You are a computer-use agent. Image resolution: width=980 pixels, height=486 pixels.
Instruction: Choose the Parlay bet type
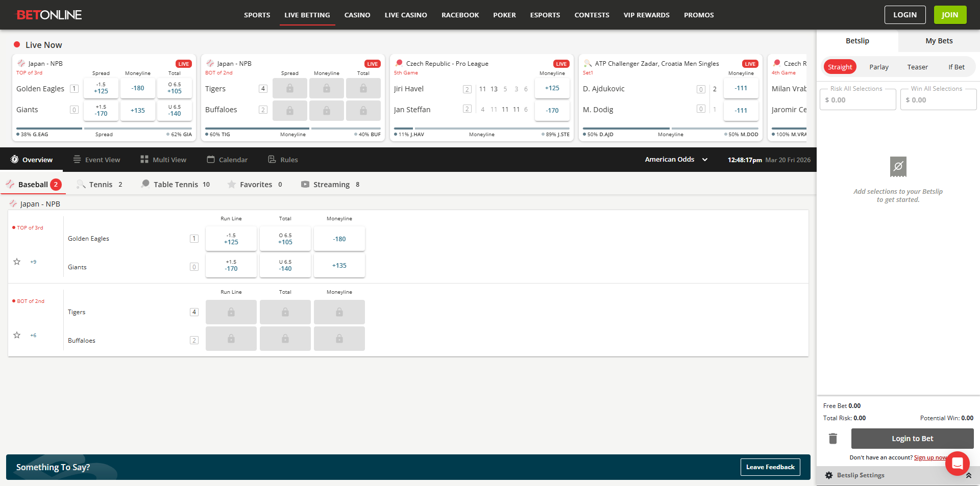click(878, 67)
